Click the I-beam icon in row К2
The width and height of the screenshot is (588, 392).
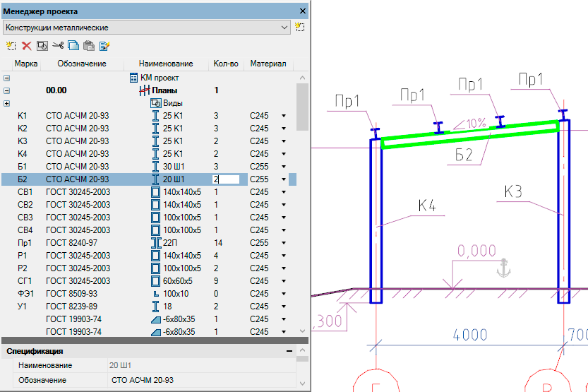155,129
